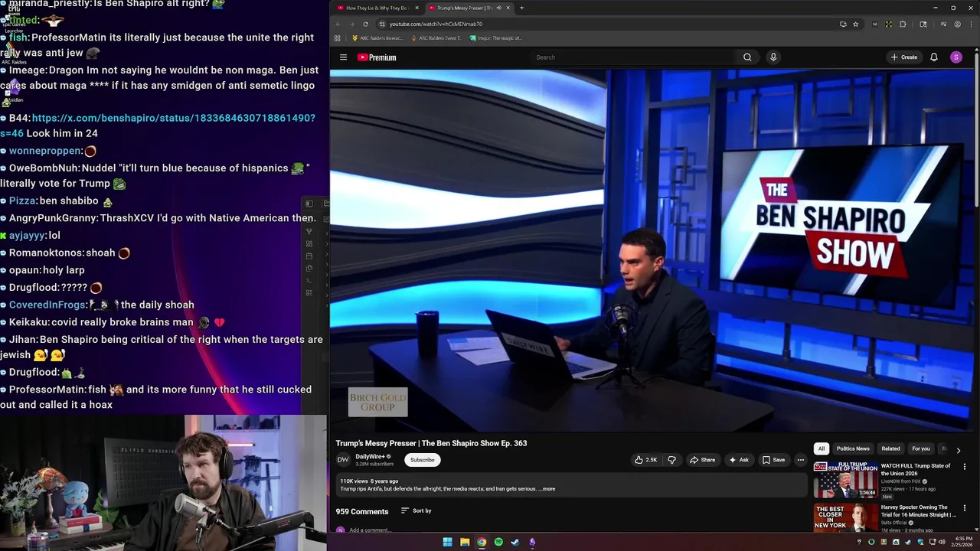Click the Chrome address bar URL
The image size is (980, 551).
[x=436, y=24]
